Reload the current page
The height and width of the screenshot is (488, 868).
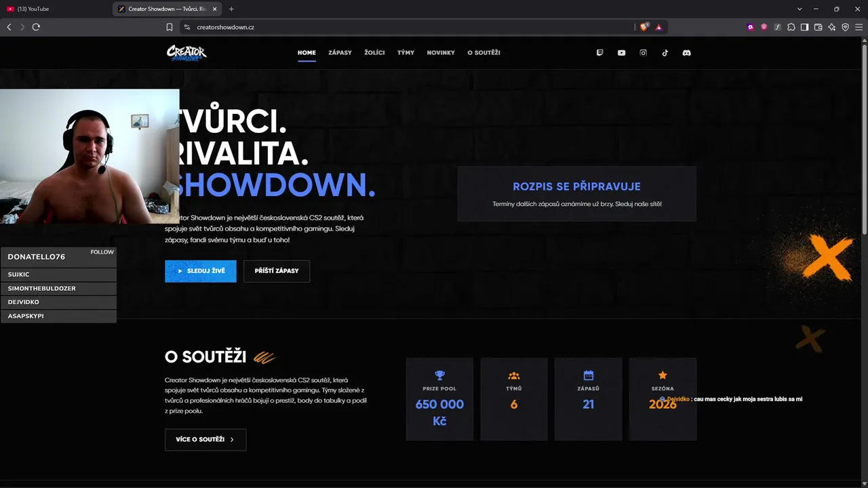click(x=36, y=27)
